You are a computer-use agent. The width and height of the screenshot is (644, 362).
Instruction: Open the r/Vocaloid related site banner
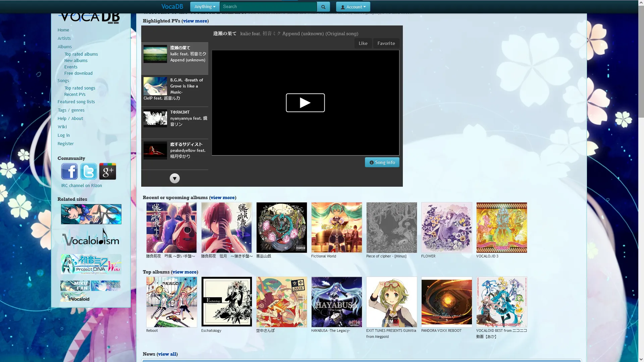pos(75,297)
